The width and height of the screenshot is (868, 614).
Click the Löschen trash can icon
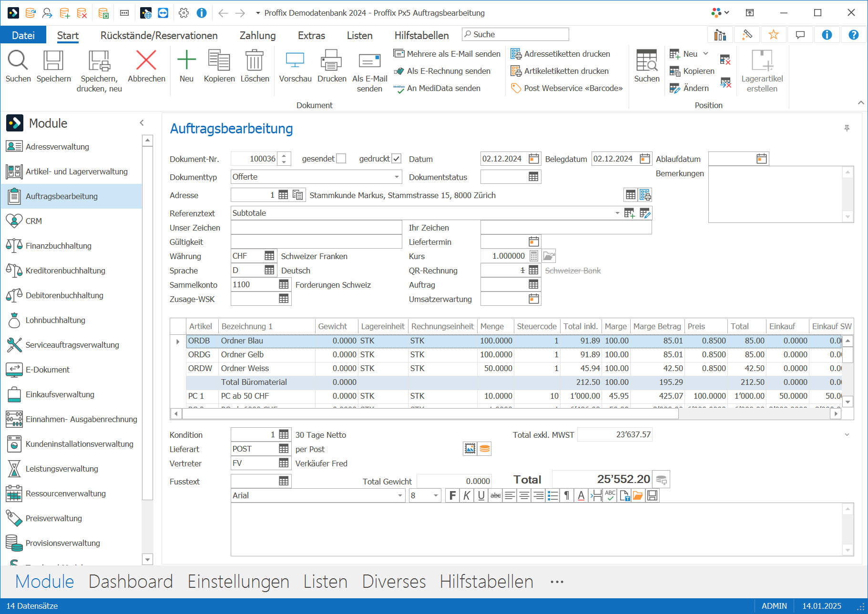click(x=255, y=60)
